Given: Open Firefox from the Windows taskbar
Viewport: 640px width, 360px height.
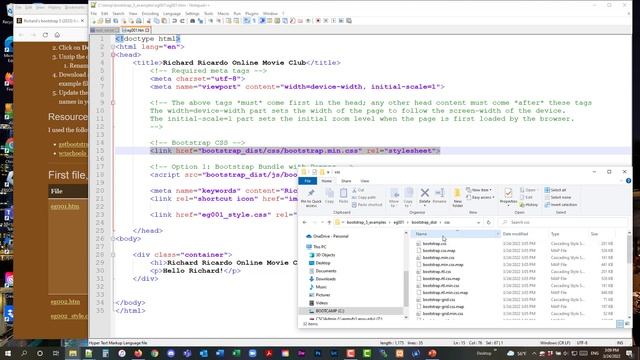Looking at the screenshot, I should (138, 353).
